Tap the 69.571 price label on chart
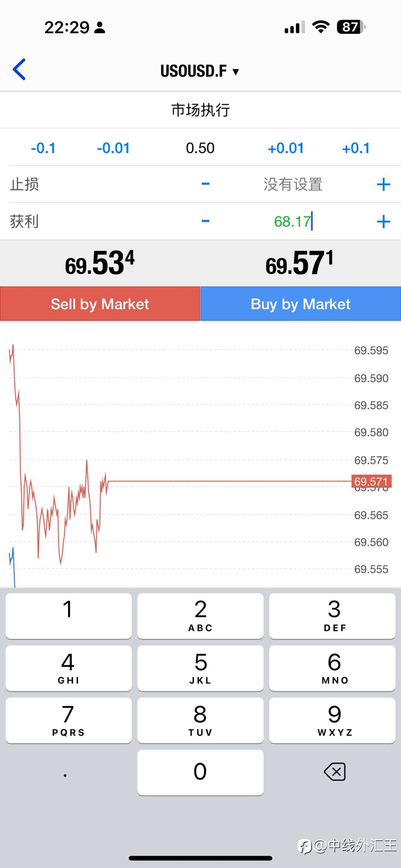The height and width of the screenshot is (868, 401). tap(371, 482)
